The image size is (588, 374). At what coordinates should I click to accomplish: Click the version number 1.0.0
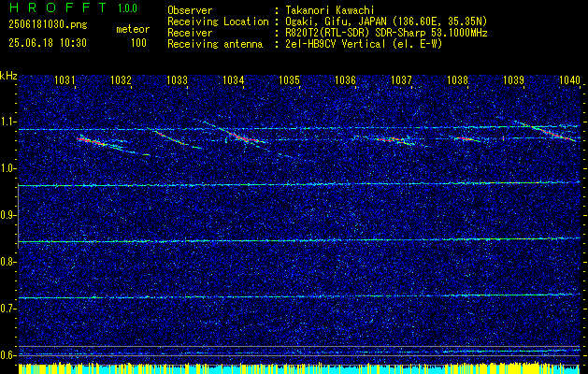[127, 8]
